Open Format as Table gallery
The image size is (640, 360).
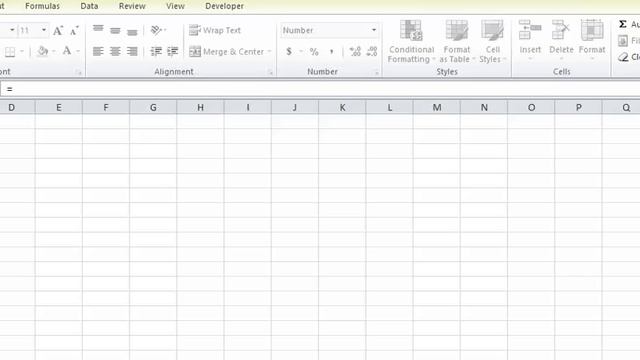click(x=457, y=42)
